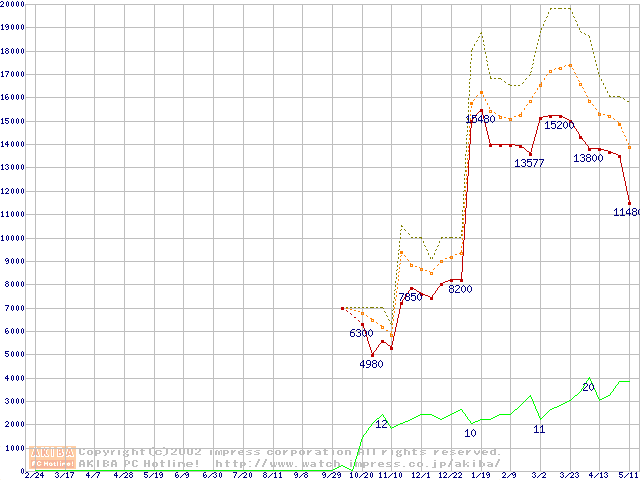Image resolution: width=640 pixels, height=480 pixels.
Task: Select the 4980 lowest price label
Action: tap(371, 364)
